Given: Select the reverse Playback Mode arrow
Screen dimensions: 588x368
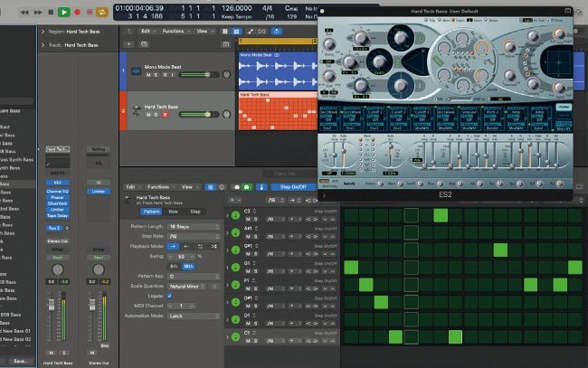Looking at the screenshot, I should (x=186, y=246).
